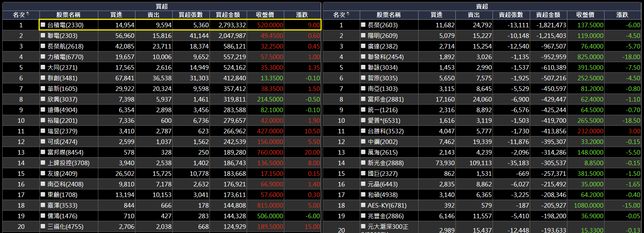
Task: Click 賣超金額 value -1,821,473
Action: [551, 25]
